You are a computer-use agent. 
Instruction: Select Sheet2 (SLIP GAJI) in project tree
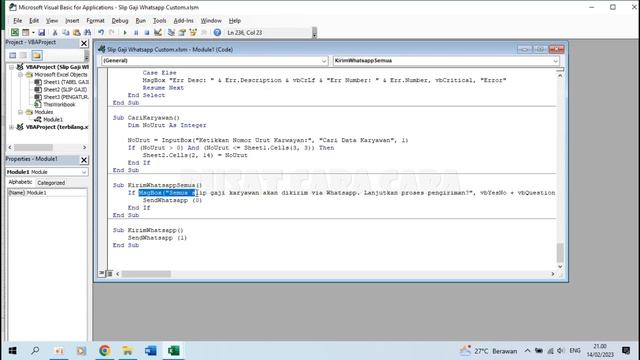(x=60, y=89)
